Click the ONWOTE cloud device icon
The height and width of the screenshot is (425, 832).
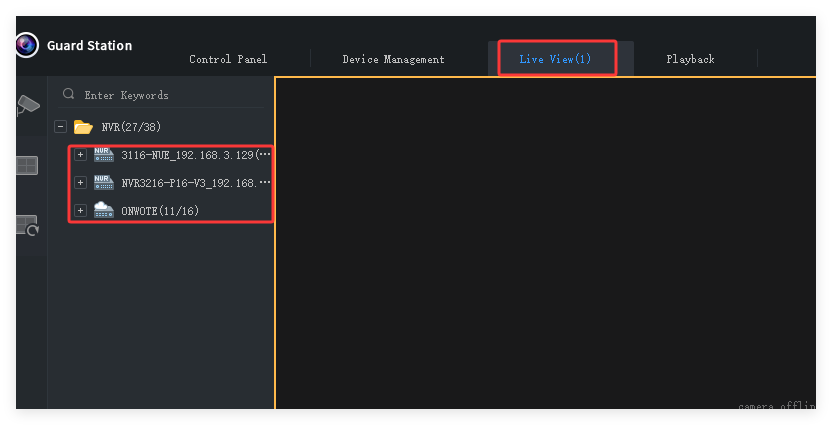pyautogui.click(x=104, y=210)
